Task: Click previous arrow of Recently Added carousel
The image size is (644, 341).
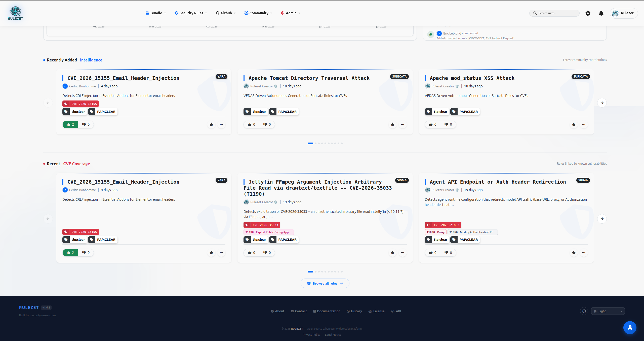Action: [48, 103]
